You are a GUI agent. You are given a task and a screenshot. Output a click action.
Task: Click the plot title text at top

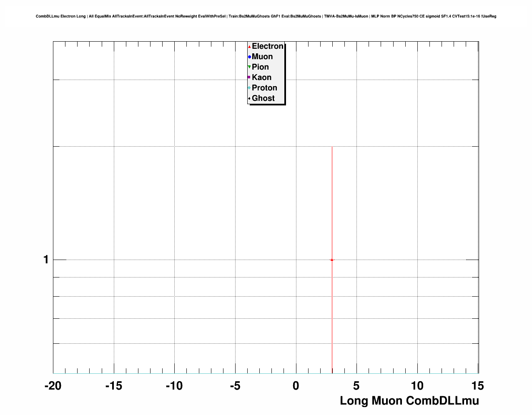(266, 16)
